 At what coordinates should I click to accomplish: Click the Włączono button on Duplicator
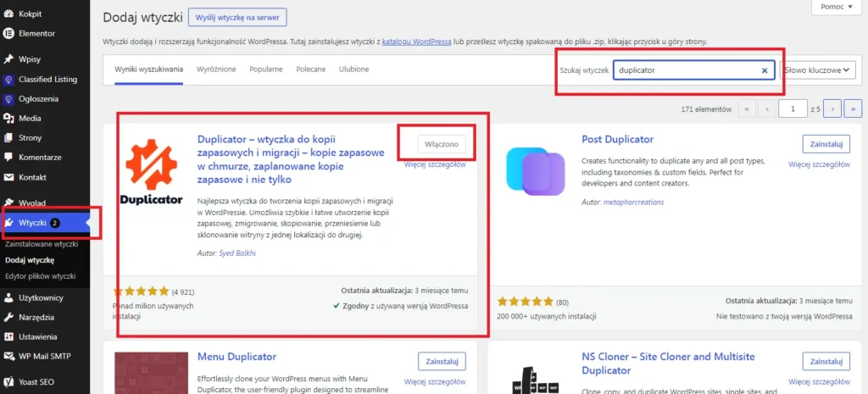tap(441, 144)
